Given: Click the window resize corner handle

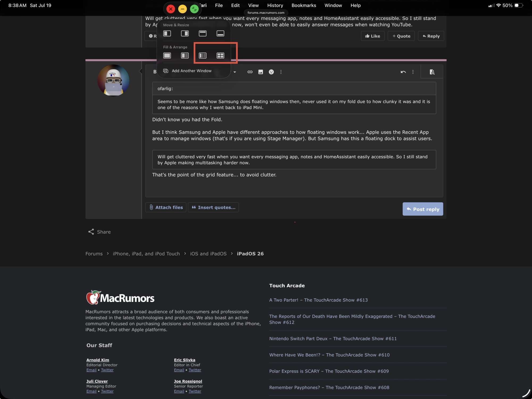Looking at the screenshot, I should 526,393.
